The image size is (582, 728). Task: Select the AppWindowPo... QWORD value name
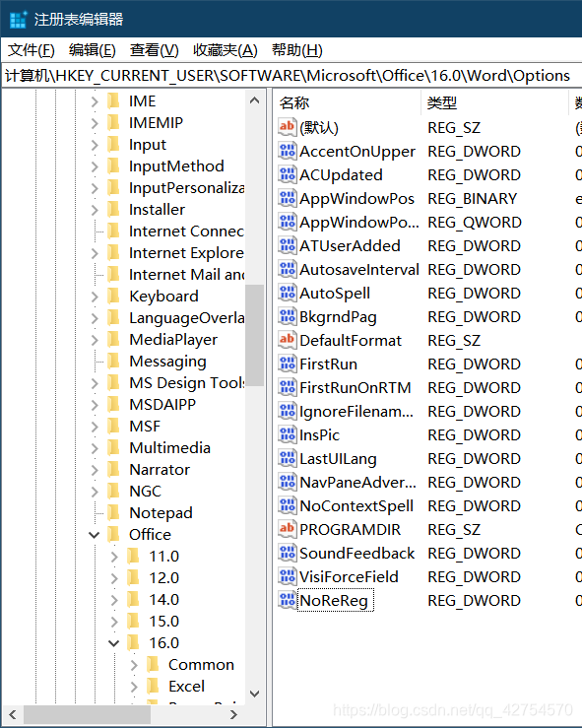click(359, 222)
